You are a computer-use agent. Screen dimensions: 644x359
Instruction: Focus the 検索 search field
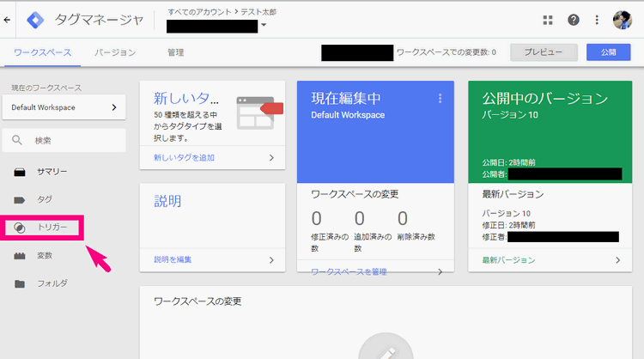64,140
